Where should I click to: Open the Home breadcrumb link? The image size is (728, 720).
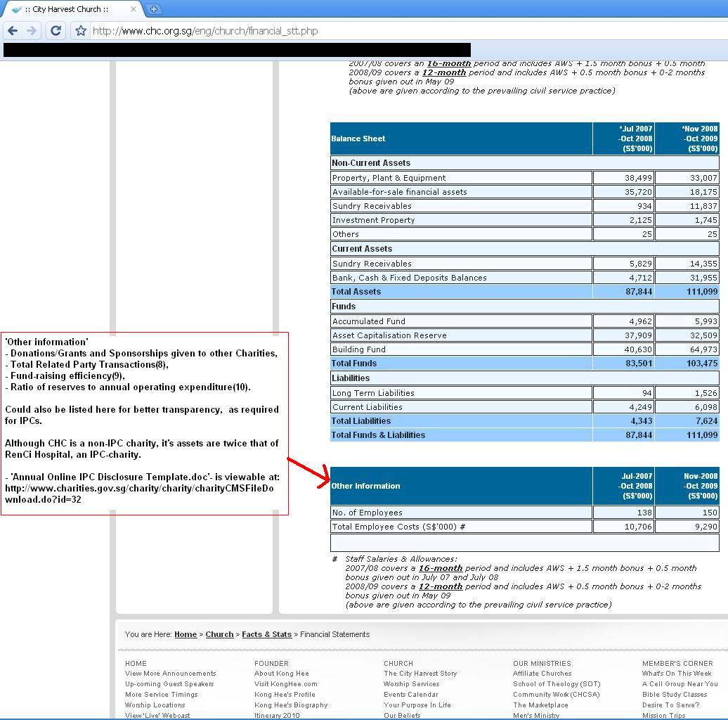click(x=186, y=634)
